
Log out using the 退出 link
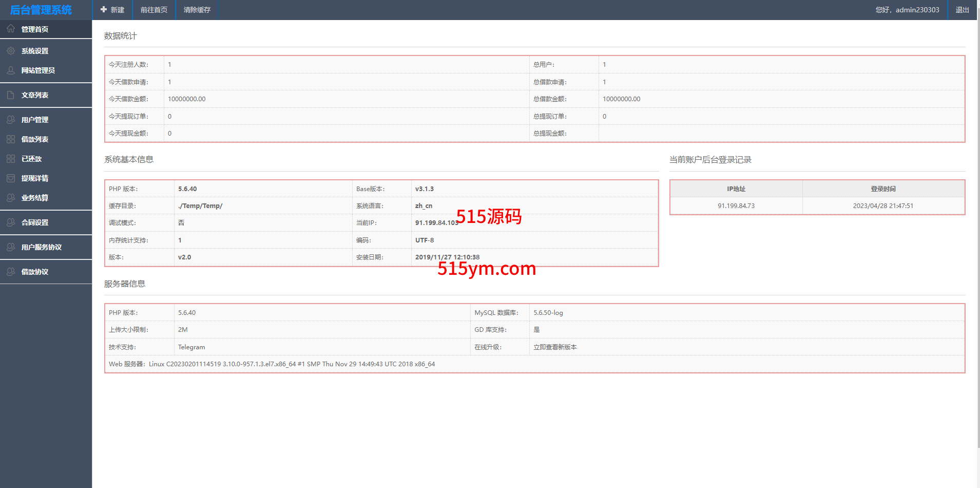pos(962,10)
